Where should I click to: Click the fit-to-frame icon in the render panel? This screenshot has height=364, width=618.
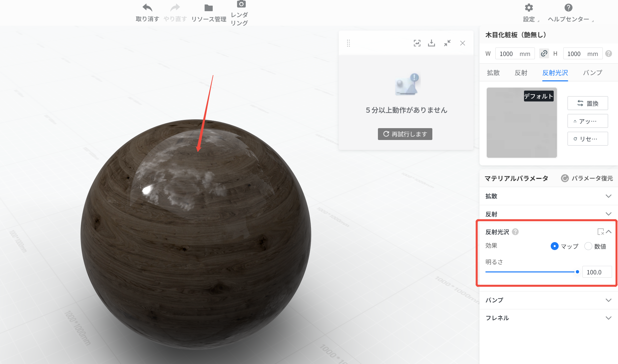tap(417, 43)
